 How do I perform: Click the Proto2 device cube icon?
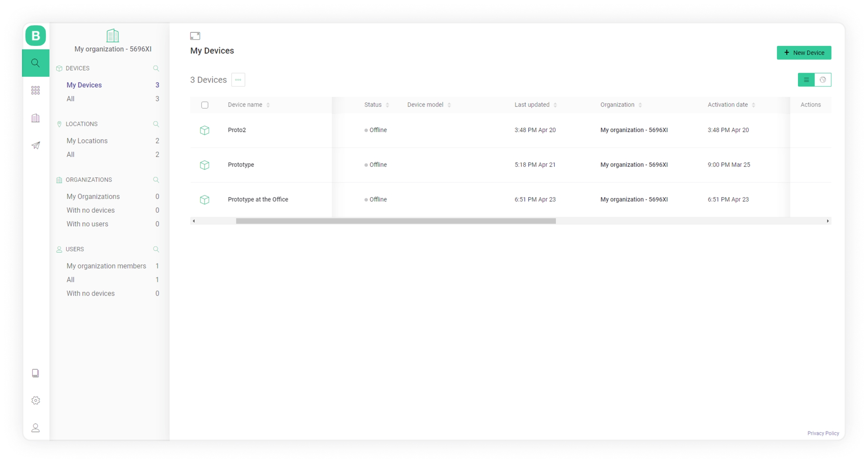205,130
